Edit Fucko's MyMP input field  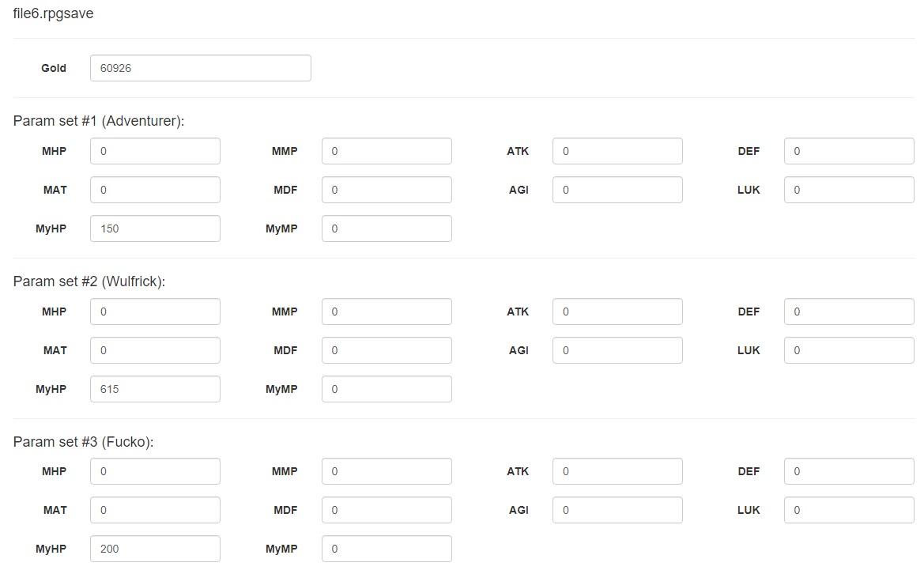click(387, 549)
